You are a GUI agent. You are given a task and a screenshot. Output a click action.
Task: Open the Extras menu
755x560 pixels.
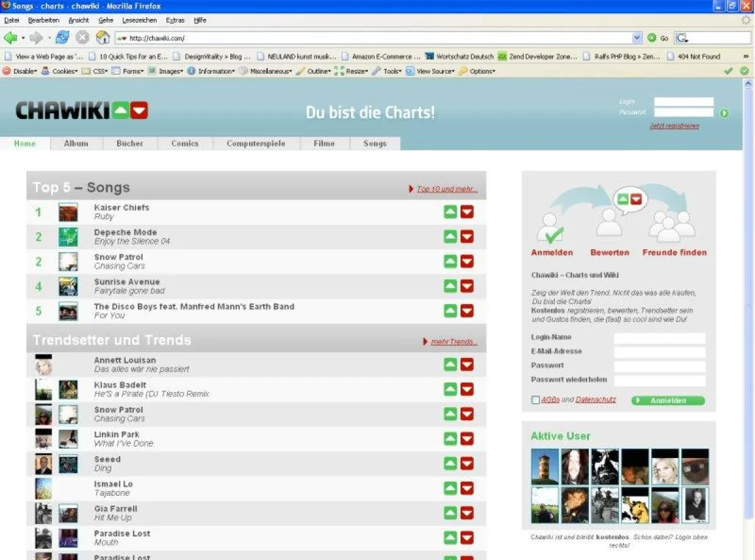[x=175, y=20]
